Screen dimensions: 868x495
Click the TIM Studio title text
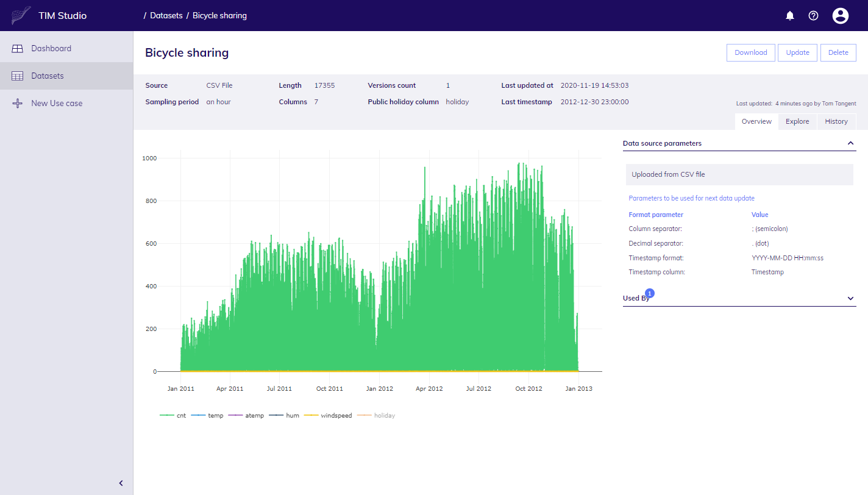(x=63, y=16)
